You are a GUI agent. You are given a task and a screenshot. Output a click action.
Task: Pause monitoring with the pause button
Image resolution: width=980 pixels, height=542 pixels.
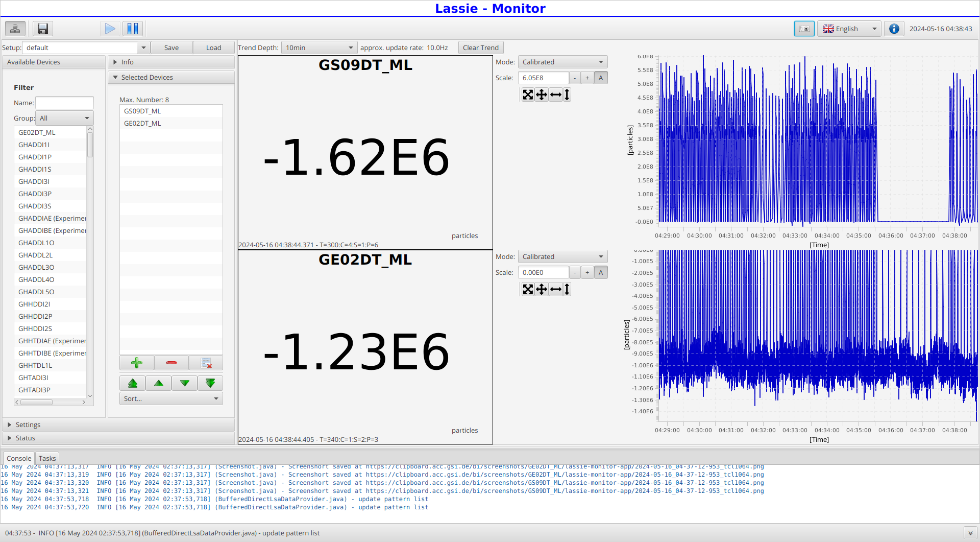133,29
